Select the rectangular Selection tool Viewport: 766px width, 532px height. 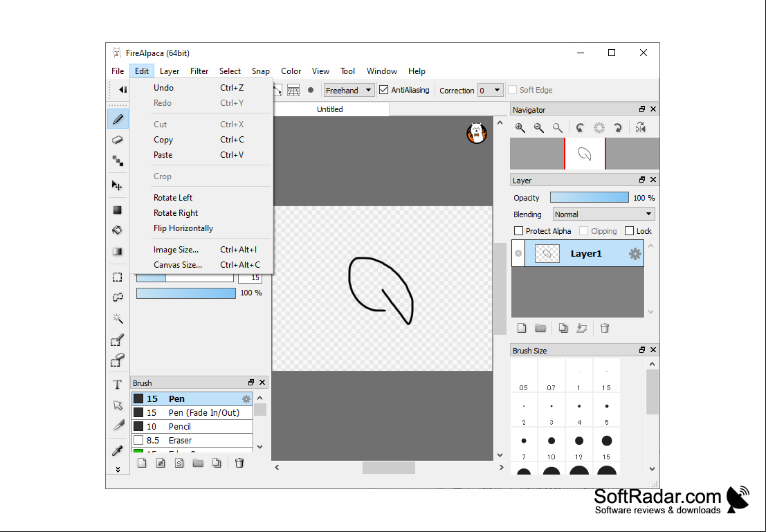tap(118, 277)
